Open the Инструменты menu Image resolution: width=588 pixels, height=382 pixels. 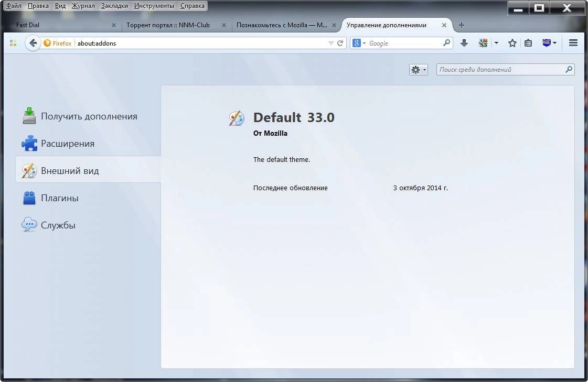pyautogui.click(x=154, y=6)
